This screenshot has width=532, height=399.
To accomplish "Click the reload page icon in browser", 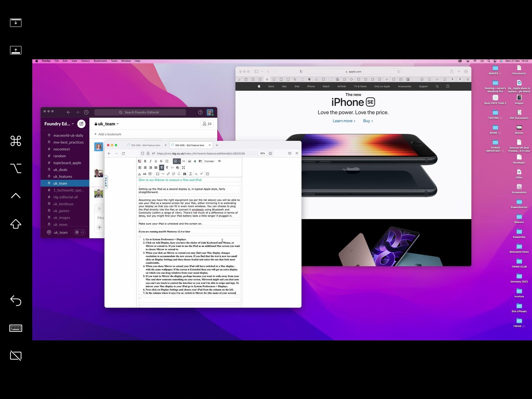I will 124,153.
